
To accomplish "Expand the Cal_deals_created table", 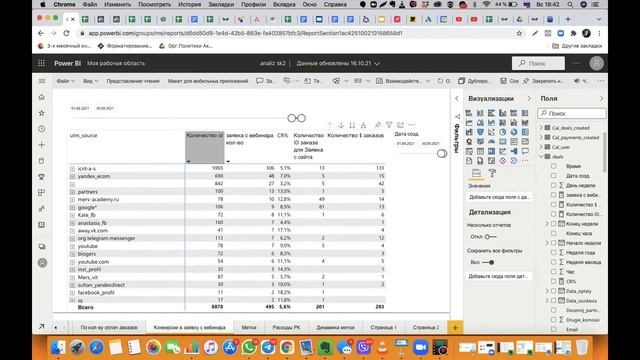I will [x=542, y=128].
